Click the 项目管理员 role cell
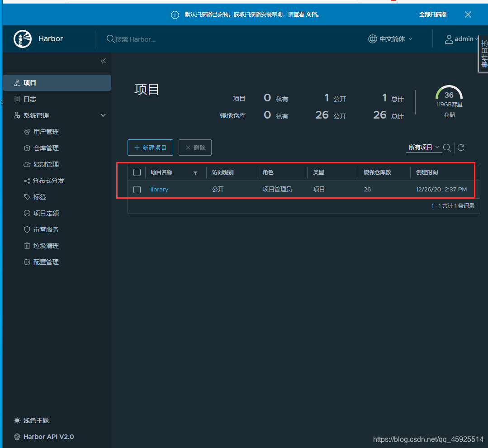The image size is (488, 448). 277,189
